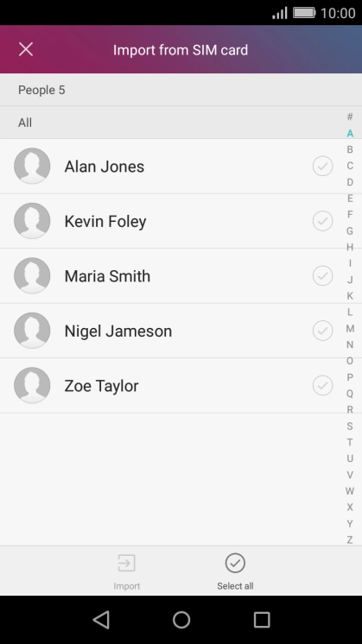Check the Nigel Jameson selection checkbox
This screenshot has height=644, width=362.
pyautogui.click(x=322, y=331)
